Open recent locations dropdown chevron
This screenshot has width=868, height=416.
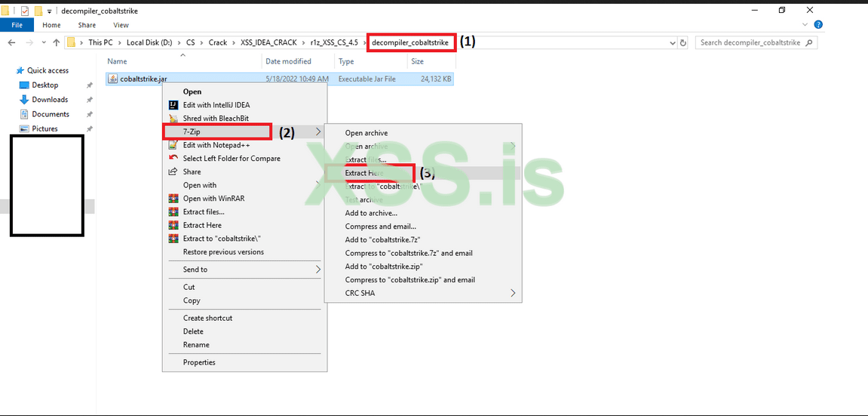(43, 42)
